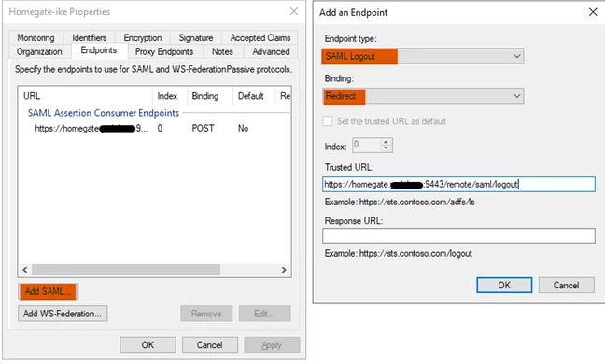Sort by the Binding column header

[210, 96]
